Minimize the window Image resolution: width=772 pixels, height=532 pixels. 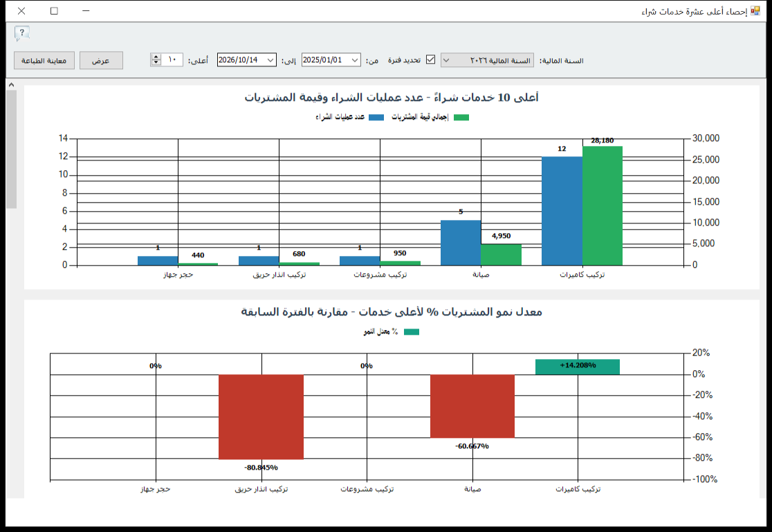[x=86, y=11]
